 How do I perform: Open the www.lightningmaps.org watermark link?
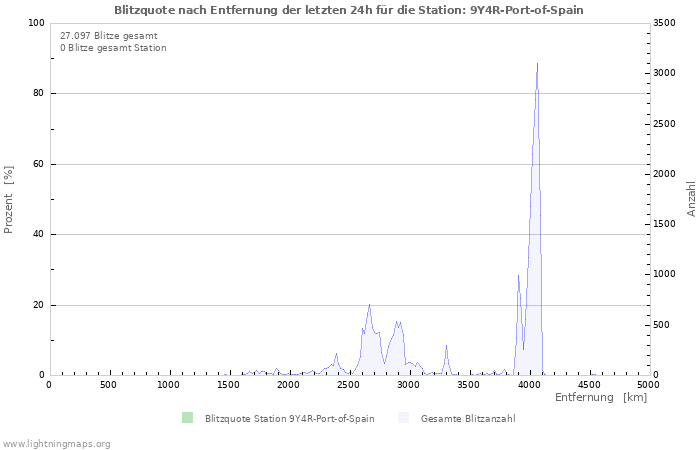pos(56,443)
